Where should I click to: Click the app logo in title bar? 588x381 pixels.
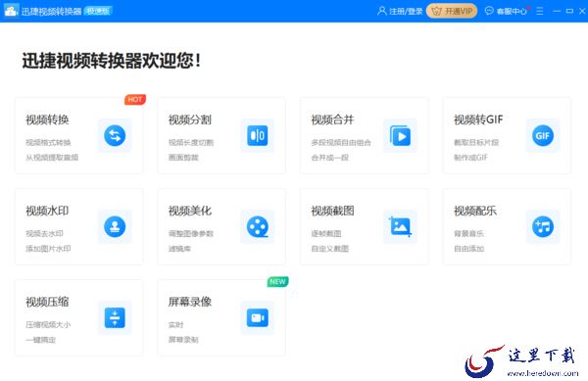[11, 11]
